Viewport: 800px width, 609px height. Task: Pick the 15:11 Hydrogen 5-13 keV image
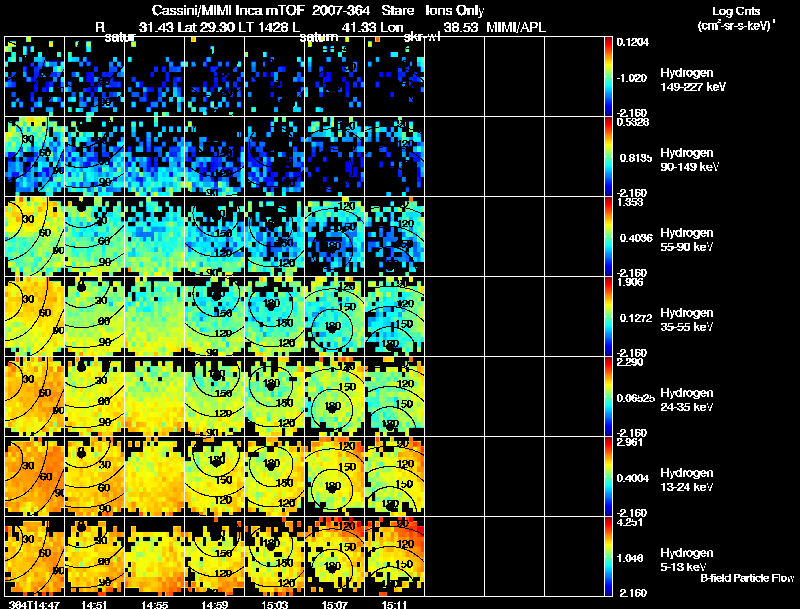395,556
